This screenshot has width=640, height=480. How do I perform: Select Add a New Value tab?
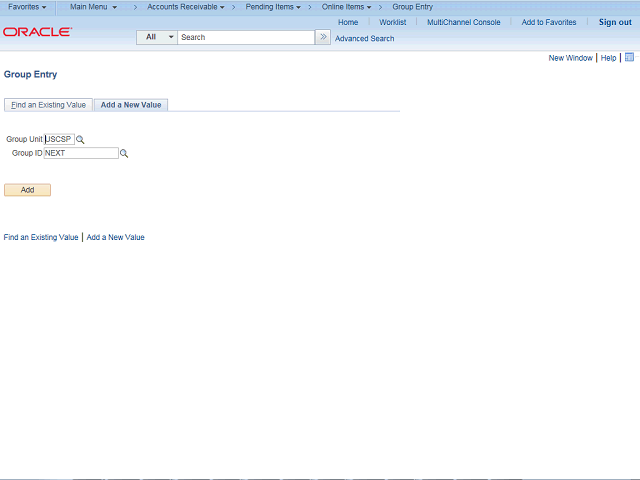pyautogui.click(x=131, y=105)
